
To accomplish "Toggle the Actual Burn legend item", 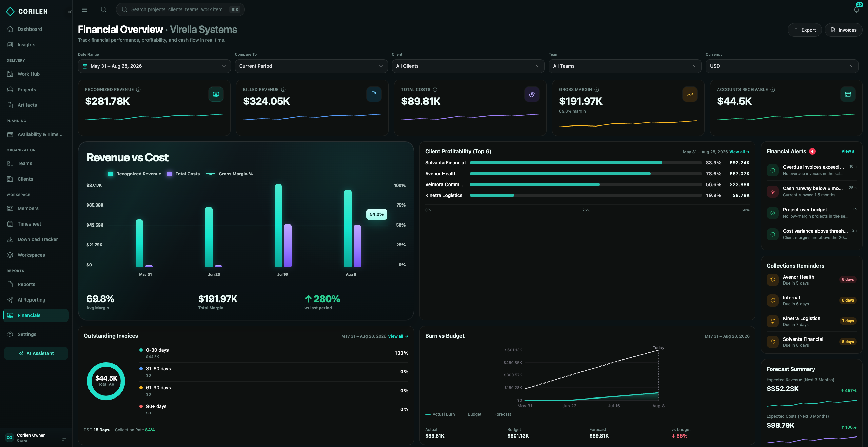I will [x=440, y=414].
